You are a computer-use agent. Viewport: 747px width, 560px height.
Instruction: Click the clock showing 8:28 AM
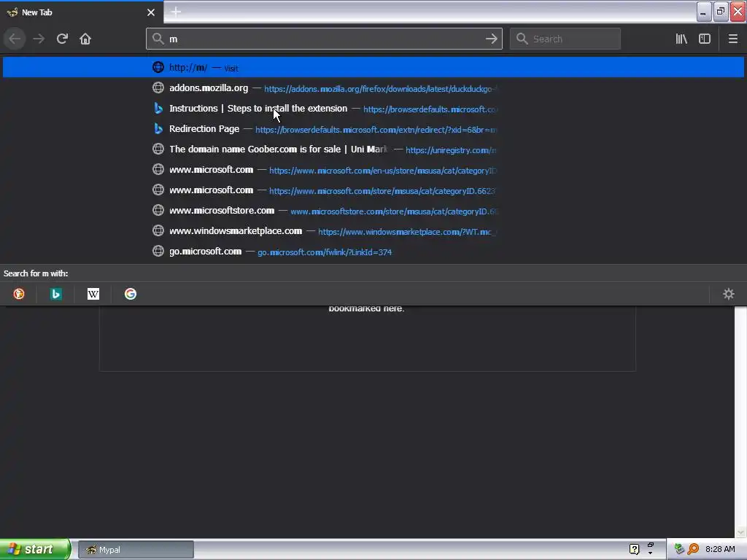point(720,549)
